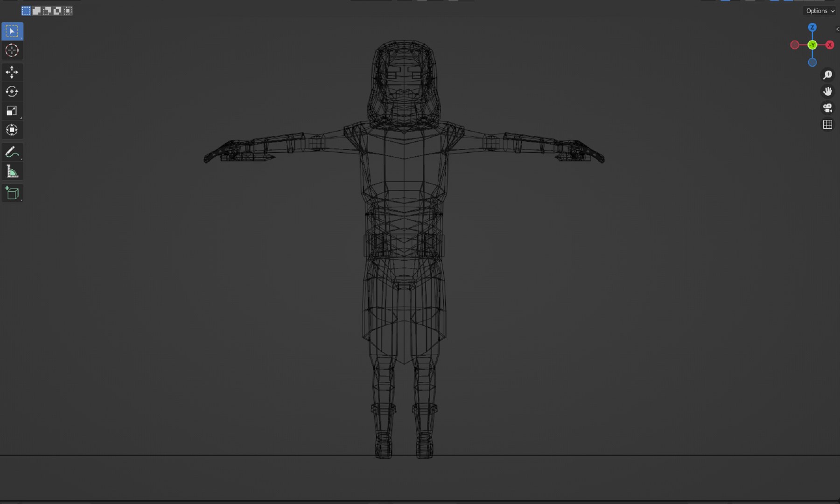Click the Zoom magnifier in viewport

827,75
